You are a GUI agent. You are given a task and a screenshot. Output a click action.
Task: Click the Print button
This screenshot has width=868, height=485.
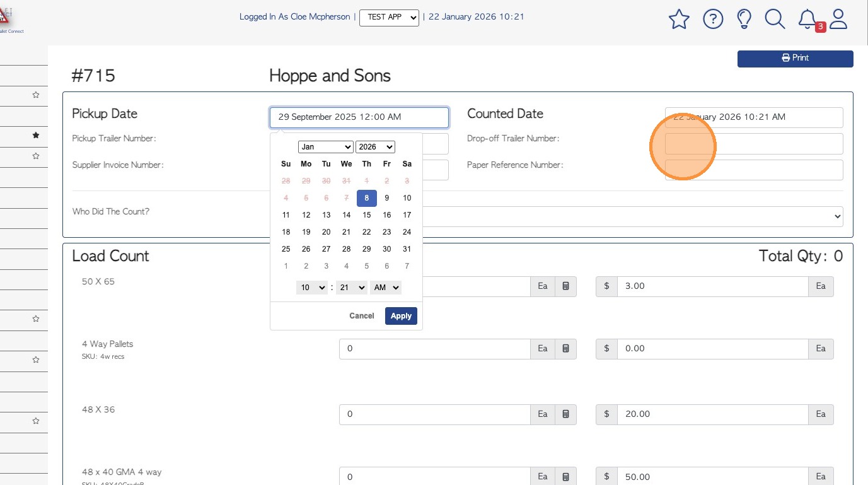(x=796, y=58)
